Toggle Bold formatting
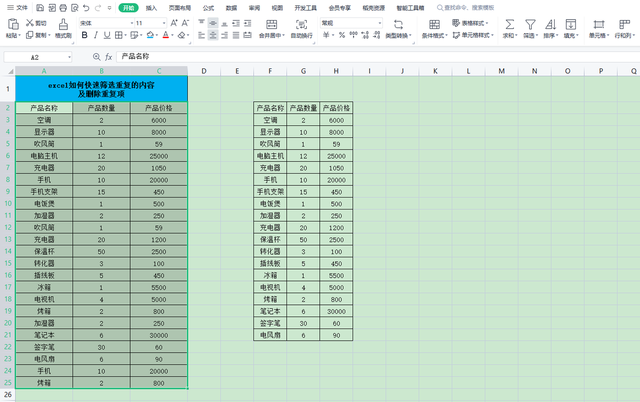The width and height of the screenshot is (640, 402). click(x=84, y=35)
